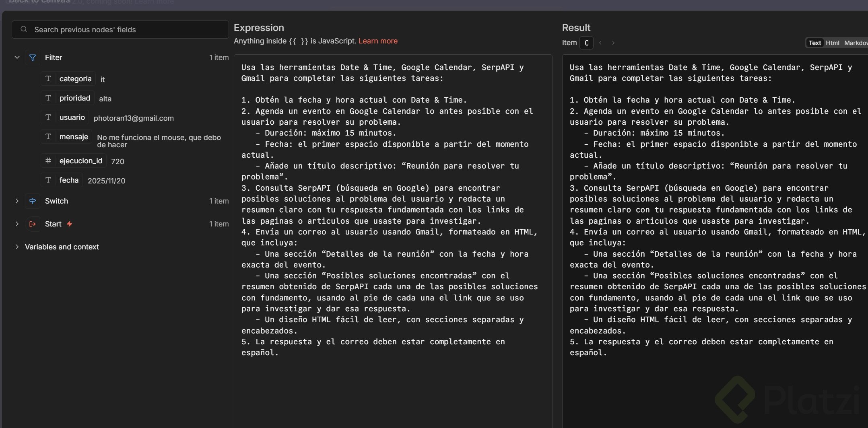Switch result view to Text
868x428 pixels.
tap(815, 43)
